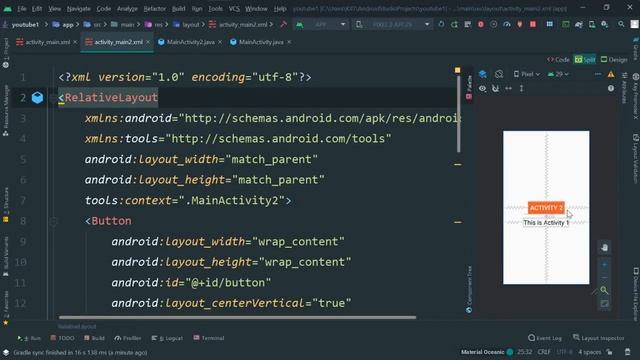640x360 pixels.
Task: Open the AVD Manager icon
Action: coord(592,24)
